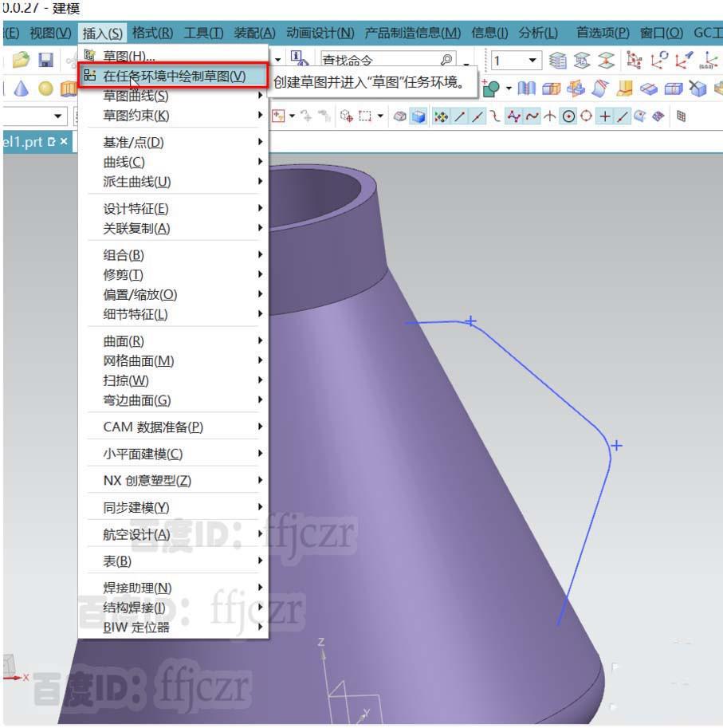
Task: Select the Layer Settings icon
Action: [x=560, y=59]
